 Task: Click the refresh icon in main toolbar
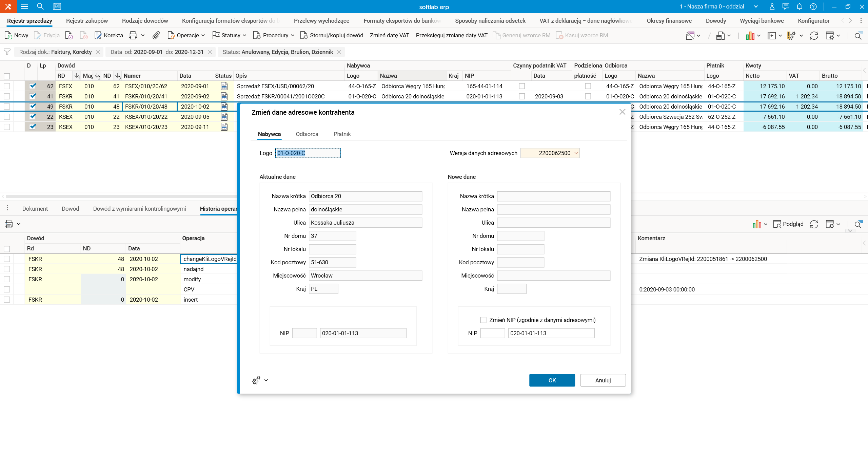814,35
